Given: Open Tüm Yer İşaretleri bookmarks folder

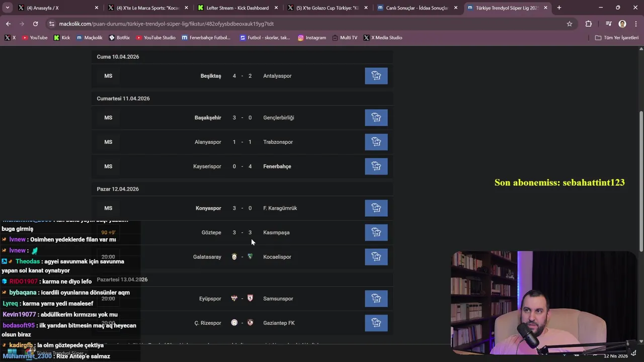Looking at the screenshot, I should point(616,38).
